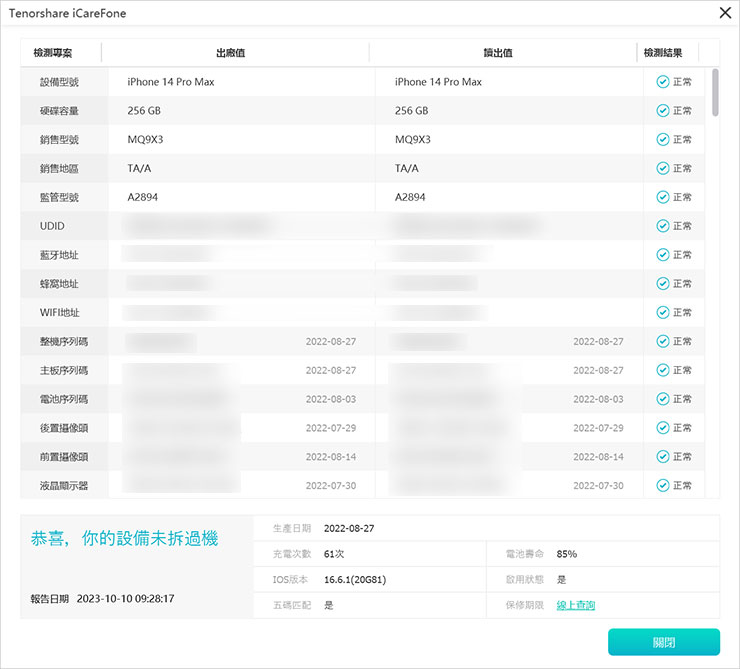
Task: Select the 後置攝像頭 row label
Action: 64,428
